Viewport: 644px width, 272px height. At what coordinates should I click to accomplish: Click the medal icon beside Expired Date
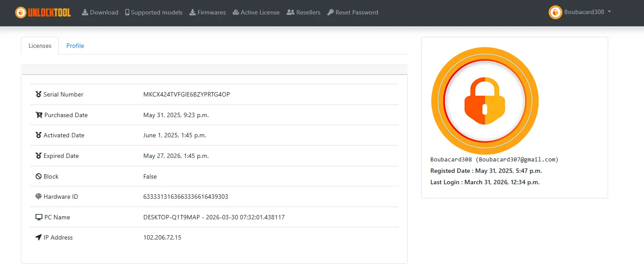tap(39, 156)
